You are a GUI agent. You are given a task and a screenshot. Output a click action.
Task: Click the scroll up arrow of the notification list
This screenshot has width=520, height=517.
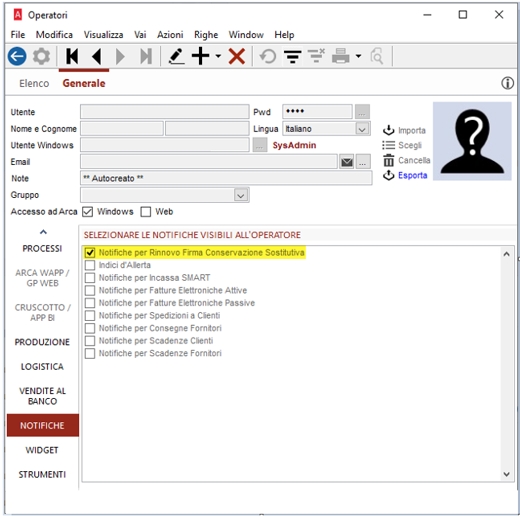[x=506, y=254]
